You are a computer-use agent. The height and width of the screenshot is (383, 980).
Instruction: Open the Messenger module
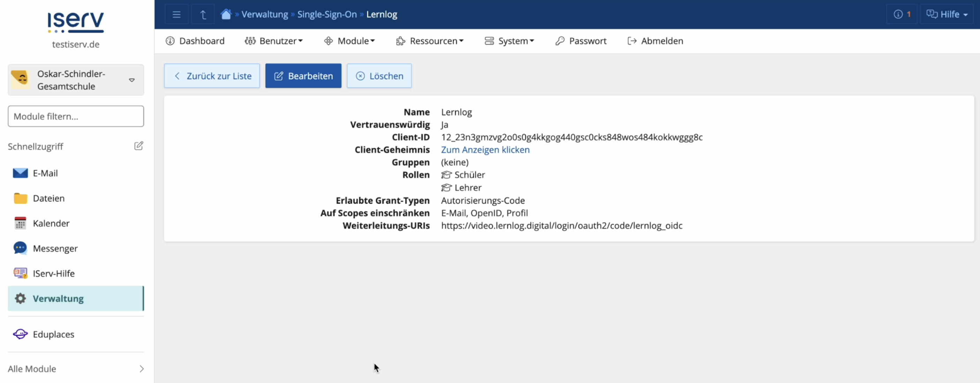click(x=55, y=248)
